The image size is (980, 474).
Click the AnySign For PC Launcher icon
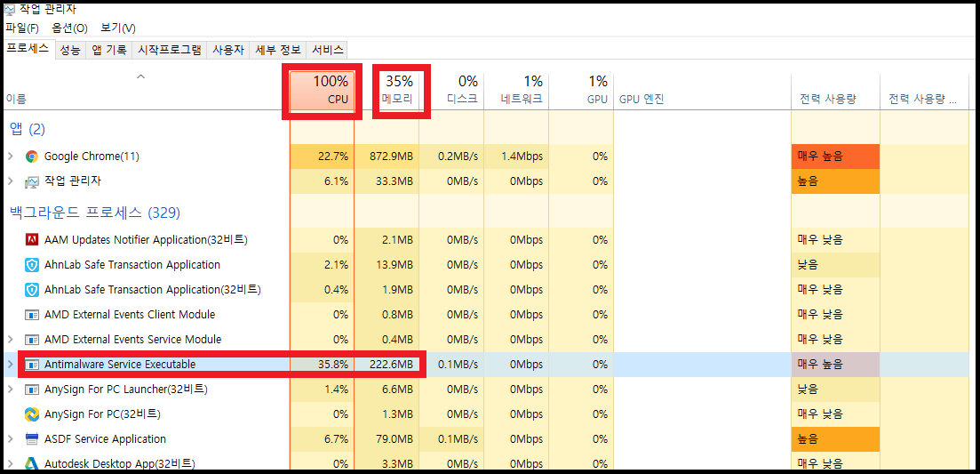pos(31,389)
